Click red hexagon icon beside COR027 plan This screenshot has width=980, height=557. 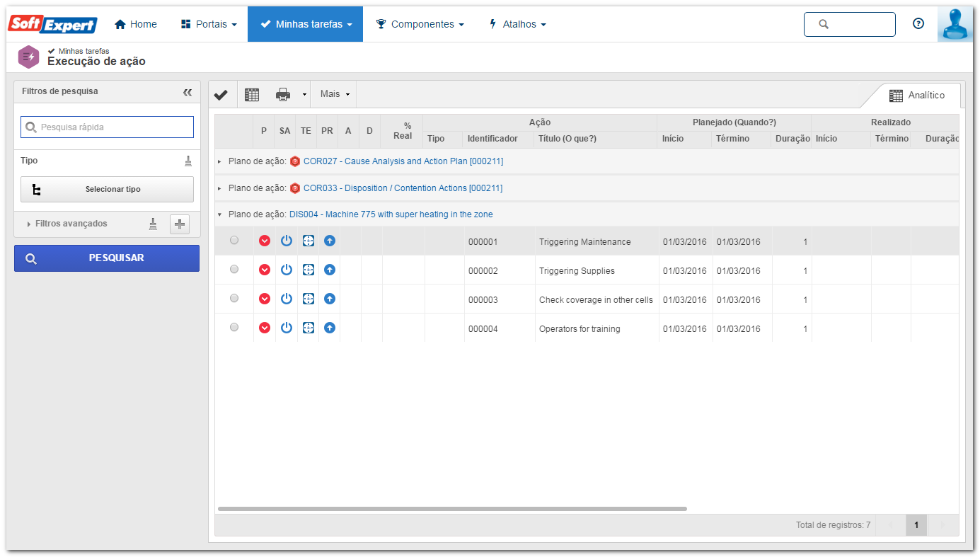coord(295,161)
